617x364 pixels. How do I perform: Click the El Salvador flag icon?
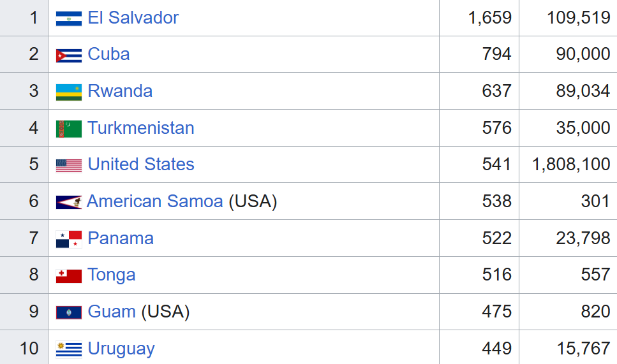[x=69, y=18]
